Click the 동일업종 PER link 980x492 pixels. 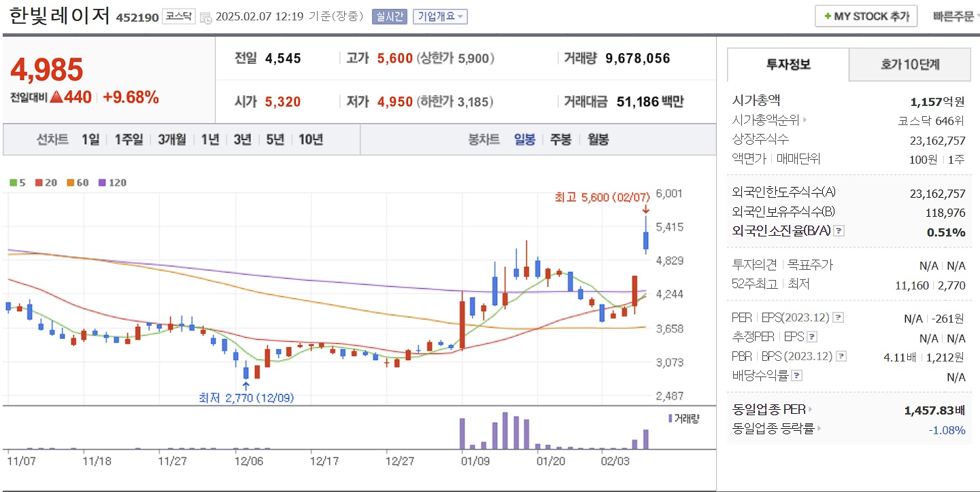click(x=772, y=410)
